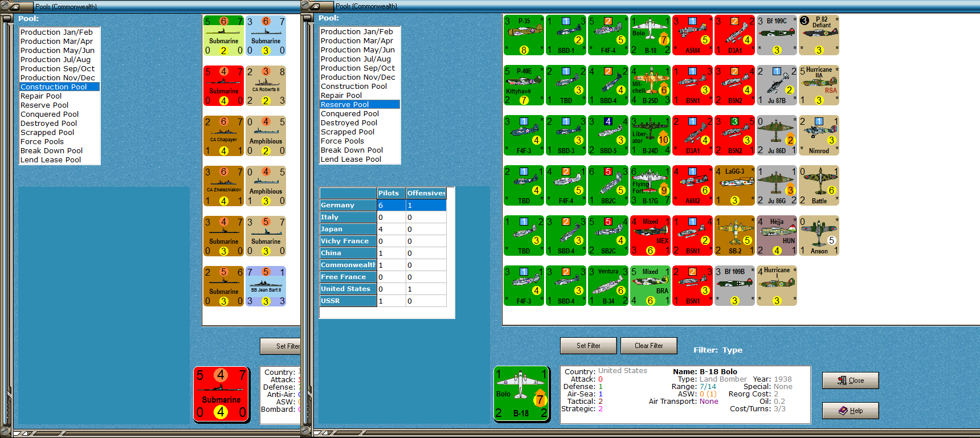Screen dimensions: 980x438
Task: Select the Germany row in pilots table
Action: [383, 205]
